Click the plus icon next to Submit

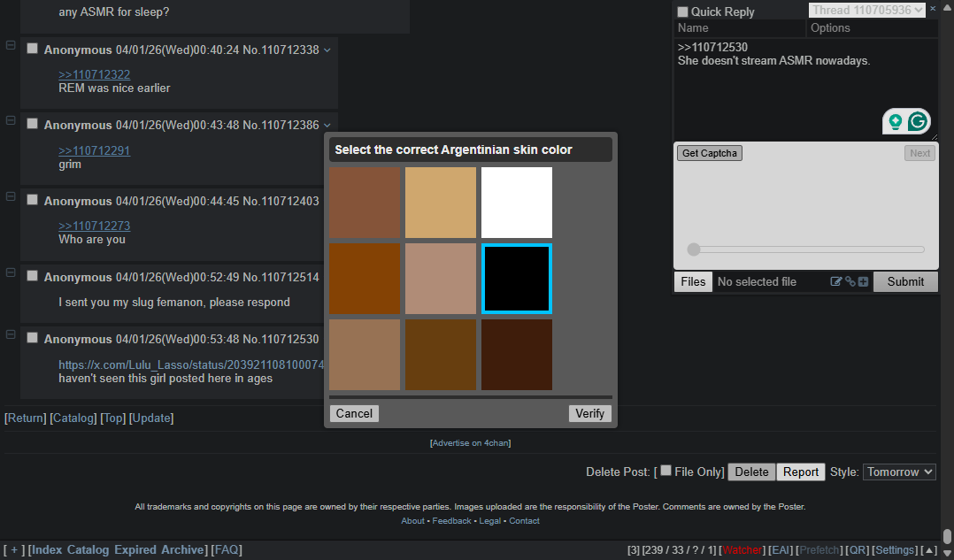click(x=863, y=281)
